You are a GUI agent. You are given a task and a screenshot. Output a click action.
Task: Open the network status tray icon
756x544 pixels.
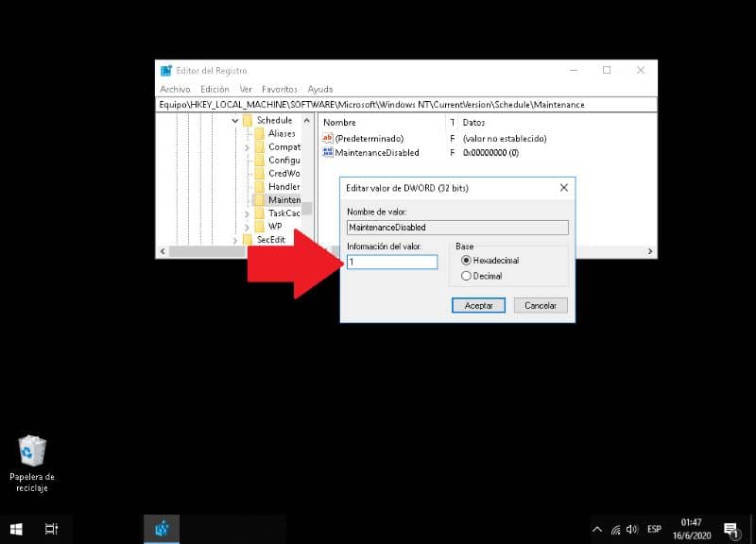615,530
